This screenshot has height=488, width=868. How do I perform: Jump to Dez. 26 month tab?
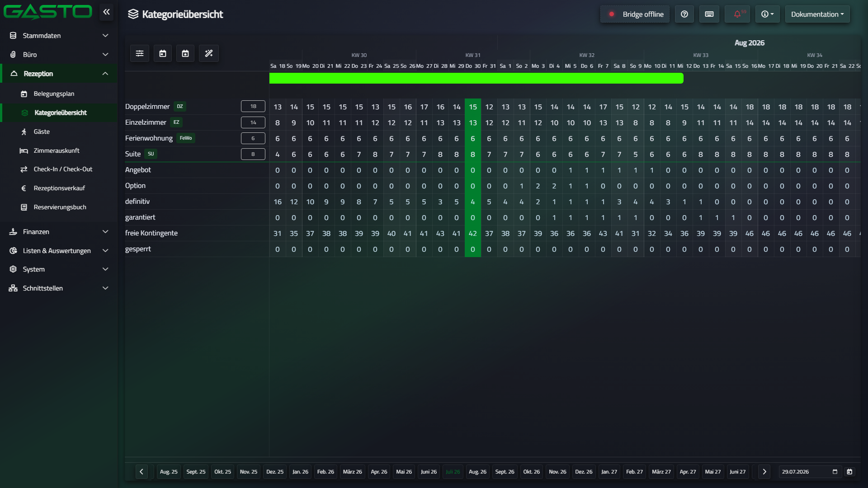click(x=584, y=472)
